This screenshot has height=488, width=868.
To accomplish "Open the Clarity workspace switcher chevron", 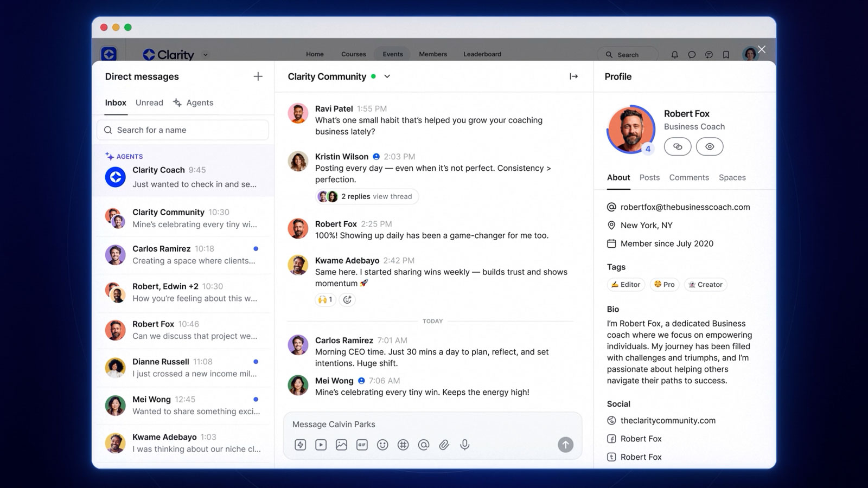I will point(205,55).
